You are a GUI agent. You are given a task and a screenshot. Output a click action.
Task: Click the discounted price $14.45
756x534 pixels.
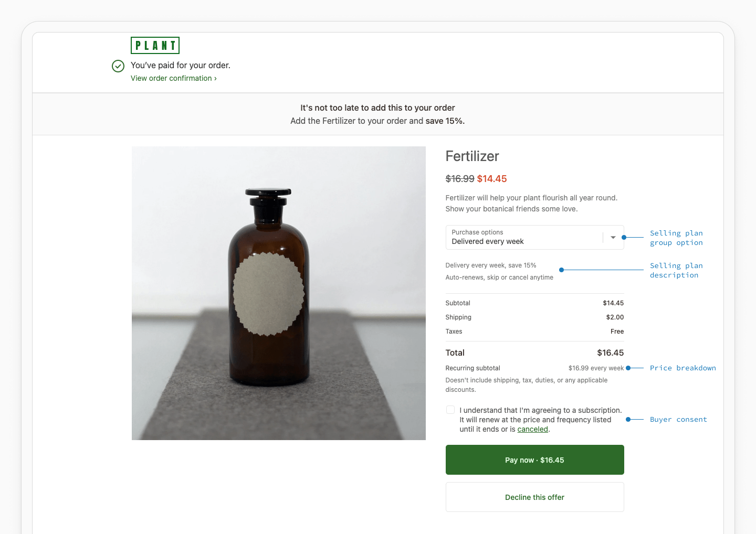click(492, 178)
